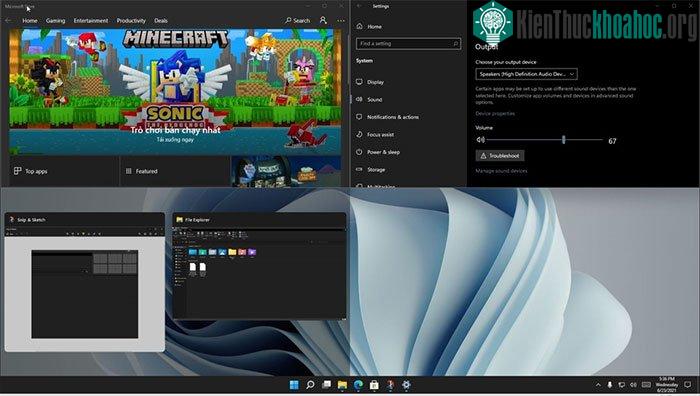
Task: Open taskbar Search
Action: pyautogui.click(x=310, y=385)
